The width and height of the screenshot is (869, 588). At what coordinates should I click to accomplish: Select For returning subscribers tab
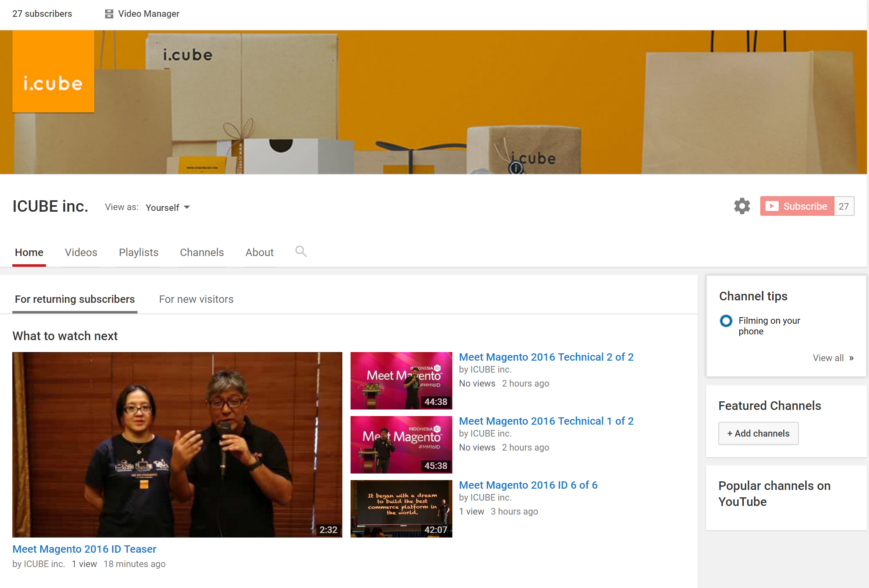(75, 300)
